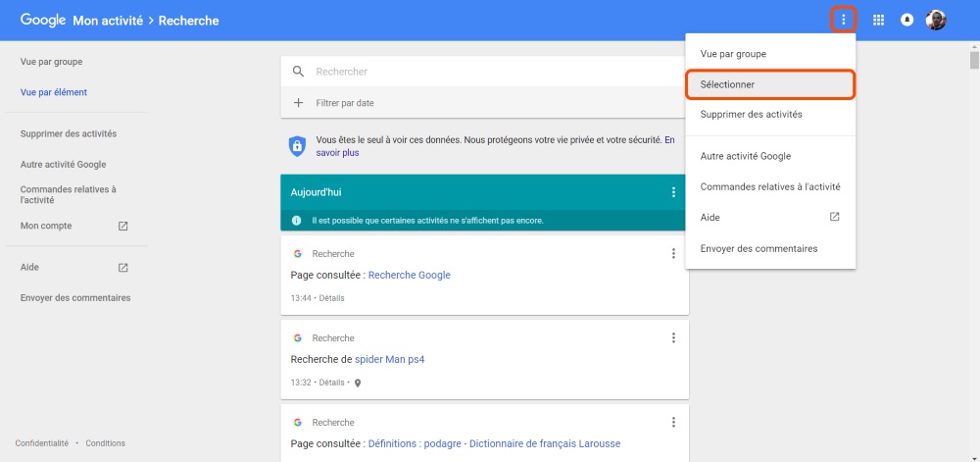Open options for Recherche Google entry

[673, 253]
